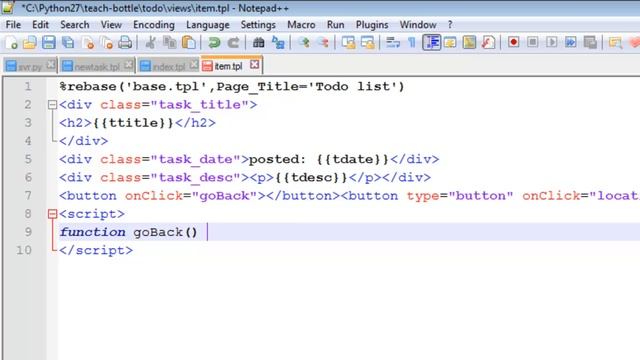Close the current document via the Close toolbar icon
Screen dimensions: 640x360
pyautogui.click(x=87, y=42)
